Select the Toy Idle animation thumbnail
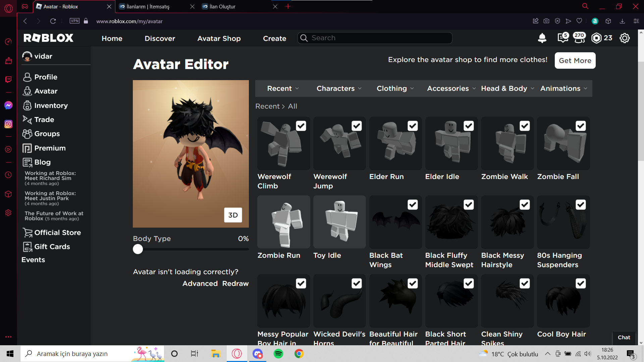 [339, 222]
